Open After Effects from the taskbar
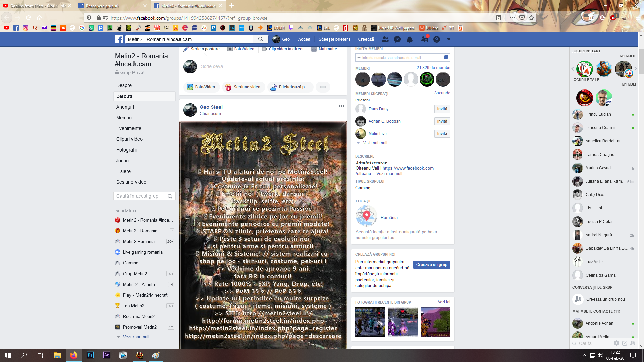The width and height of the screenshot is (644, 362). pyautogui.click(x=106, y=355)
